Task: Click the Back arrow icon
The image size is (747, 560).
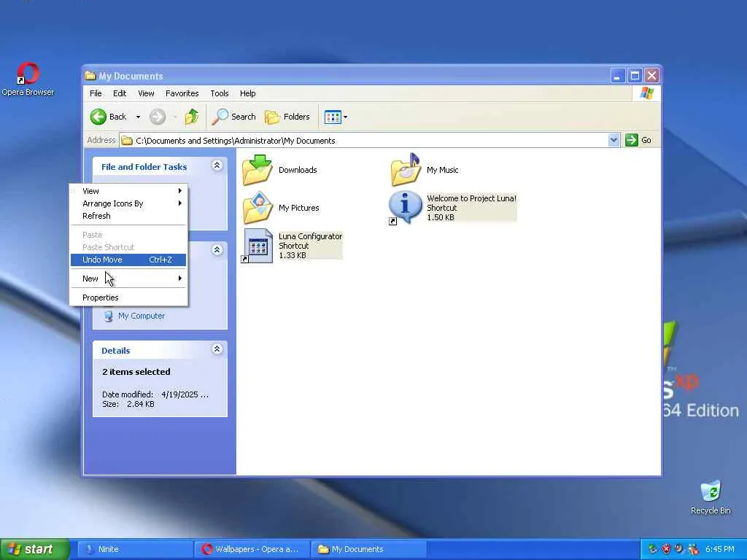Action: click(x=98, y=117)
